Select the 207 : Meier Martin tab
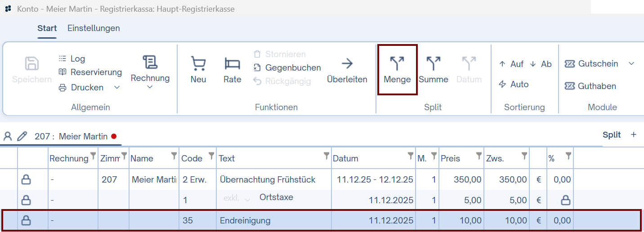644x232 pixels. tap(71, 137)
